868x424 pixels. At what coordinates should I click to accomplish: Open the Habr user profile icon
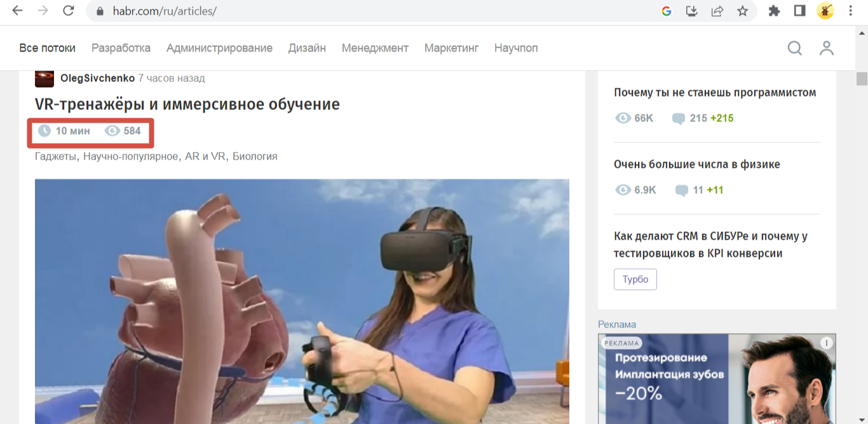(826, 48)
